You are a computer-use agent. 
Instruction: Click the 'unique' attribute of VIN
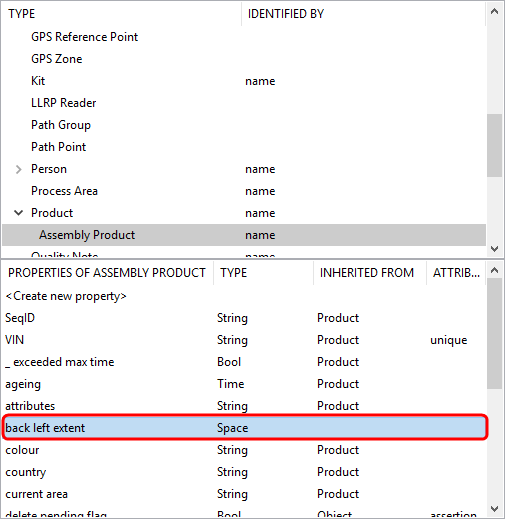coord(449,340)
